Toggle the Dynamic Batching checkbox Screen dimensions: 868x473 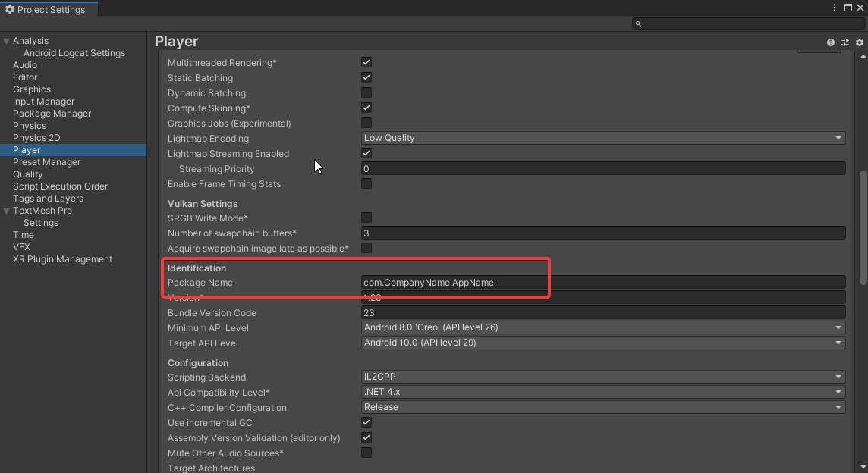366,92
